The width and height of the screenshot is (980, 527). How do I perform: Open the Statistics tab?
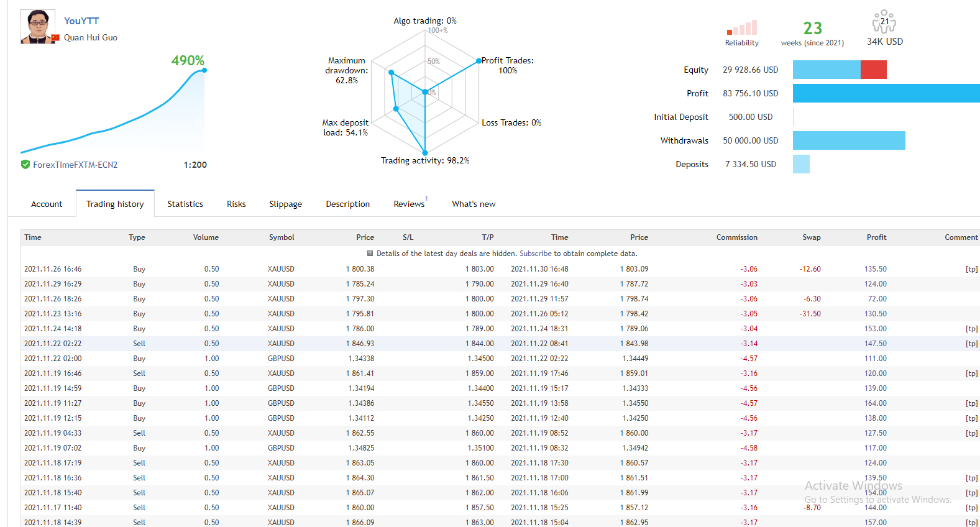(185, 204)
